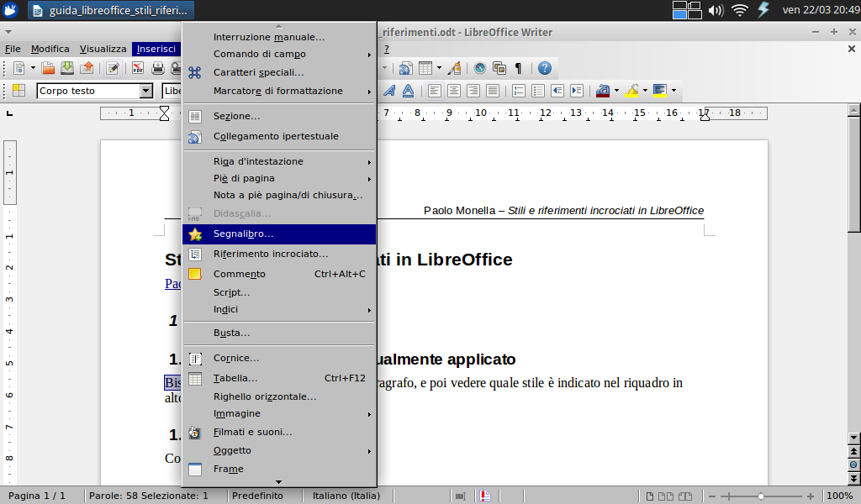Select Caratteri speciali menu entry
Screen dimensions: 861x504
click(279, 72)
